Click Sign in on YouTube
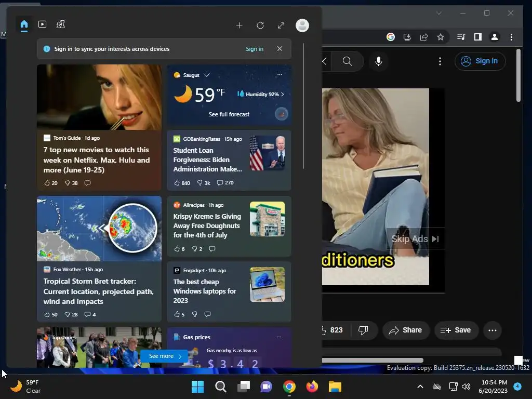Viewport: 532px width, 399px height. [x=480, y=61]
